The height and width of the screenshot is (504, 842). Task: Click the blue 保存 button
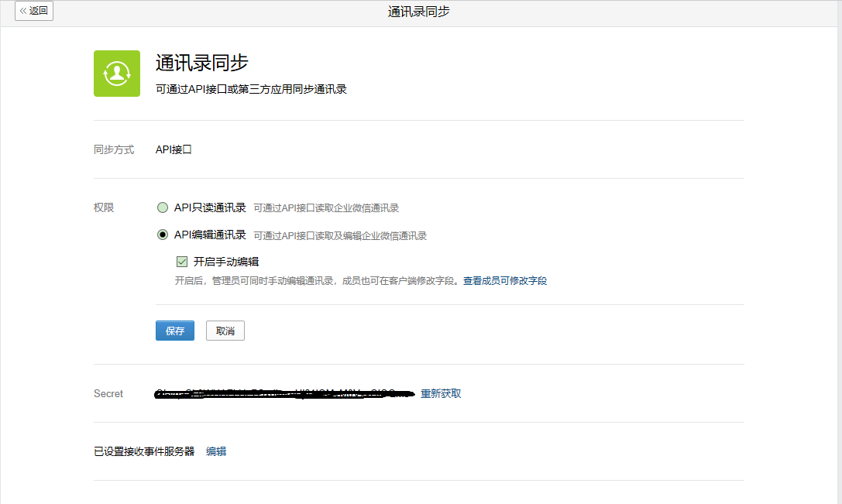(x=175, y=331)
